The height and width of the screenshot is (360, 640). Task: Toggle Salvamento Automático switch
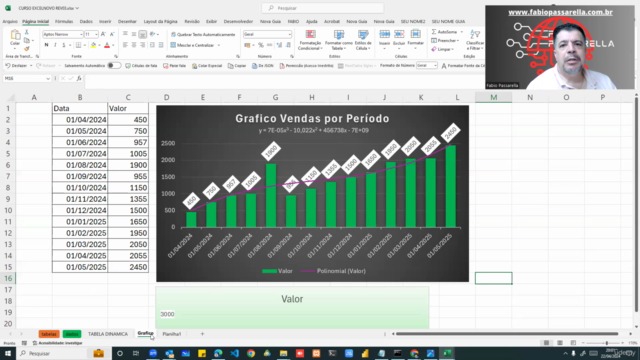114,66
